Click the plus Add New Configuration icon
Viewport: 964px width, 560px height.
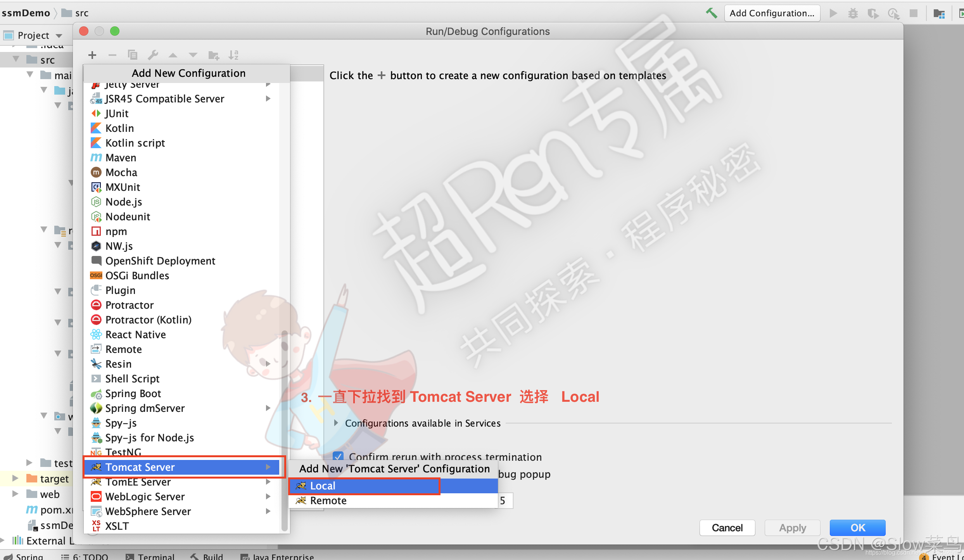click(92, 55)
